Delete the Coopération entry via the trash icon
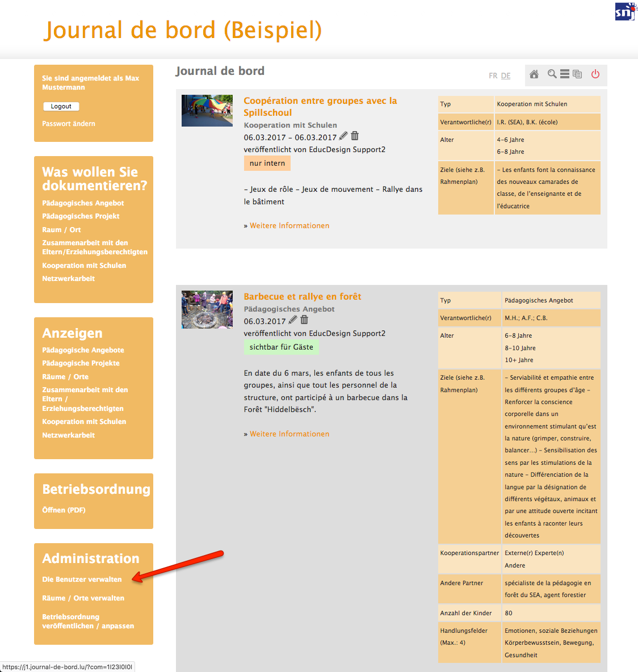The height and width of the screenshot is (672, 638). (355, 136)
